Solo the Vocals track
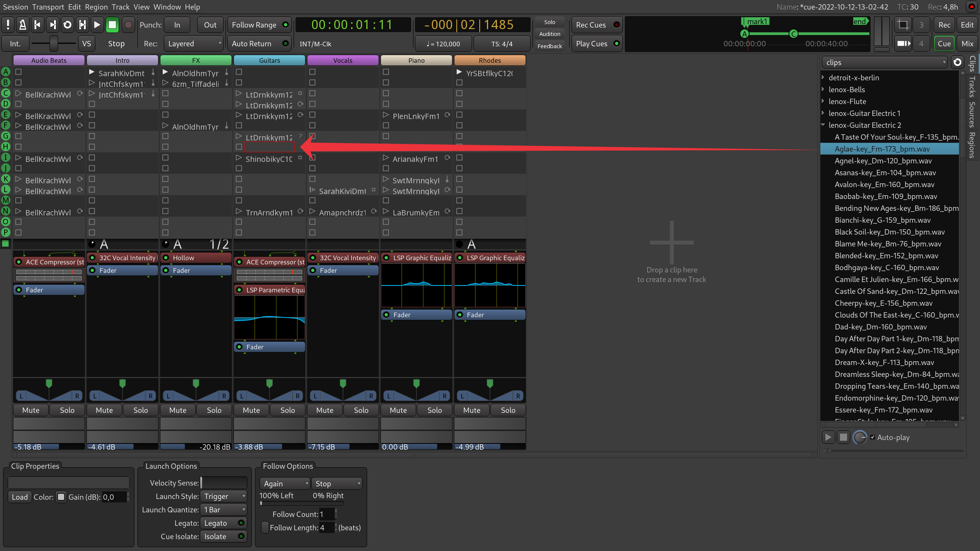This screenshot has height=551, width=980. click(361, 410)
